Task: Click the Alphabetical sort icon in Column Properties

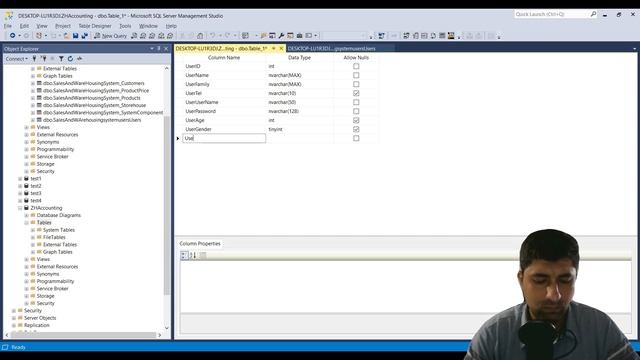Action: coord(193,255)
